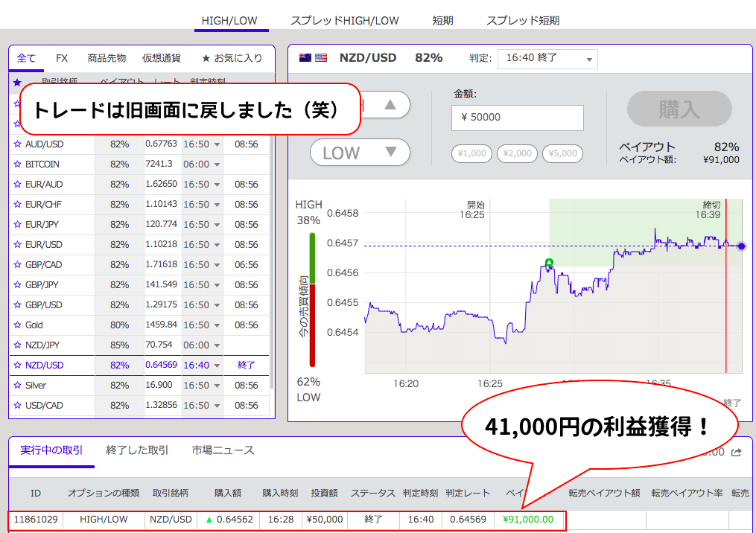Image resolution: width=756 pixels, height=533 pixels.
Task: Click the HIGH/LOW sentiment bar
Action: (312, 299)
